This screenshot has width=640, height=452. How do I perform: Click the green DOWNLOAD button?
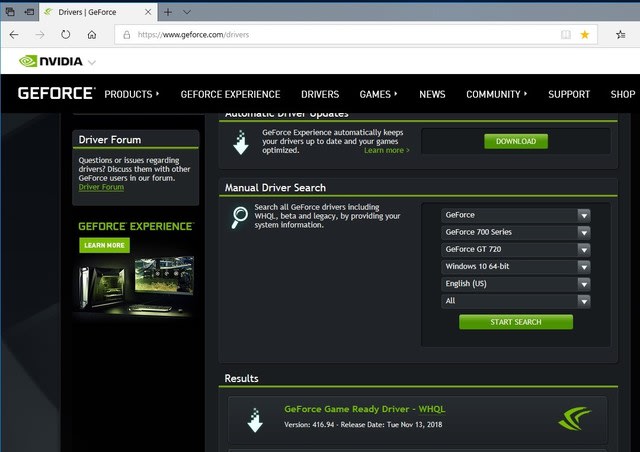(x=516, y=141)
